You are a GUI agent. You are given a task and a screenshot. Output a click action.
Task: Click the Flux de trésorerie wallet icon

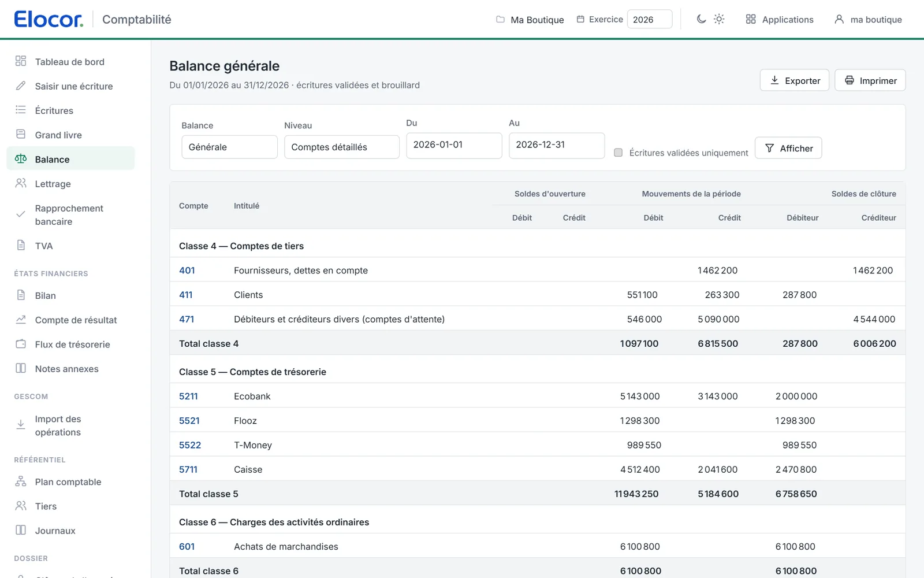point(21,344)
